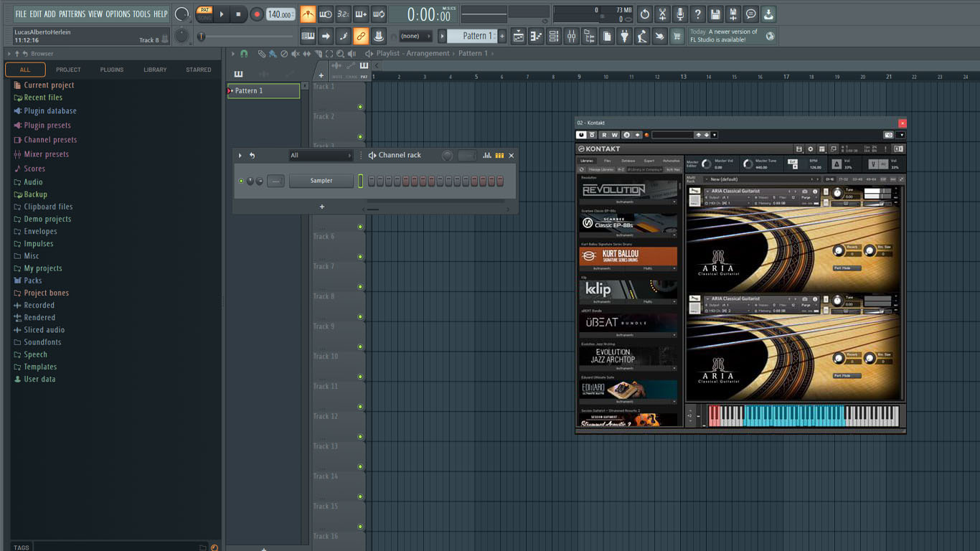Viewport: 980px width, 551px height.
Task: Open the PATTERNS menu
Action: [x=72, y=14]
